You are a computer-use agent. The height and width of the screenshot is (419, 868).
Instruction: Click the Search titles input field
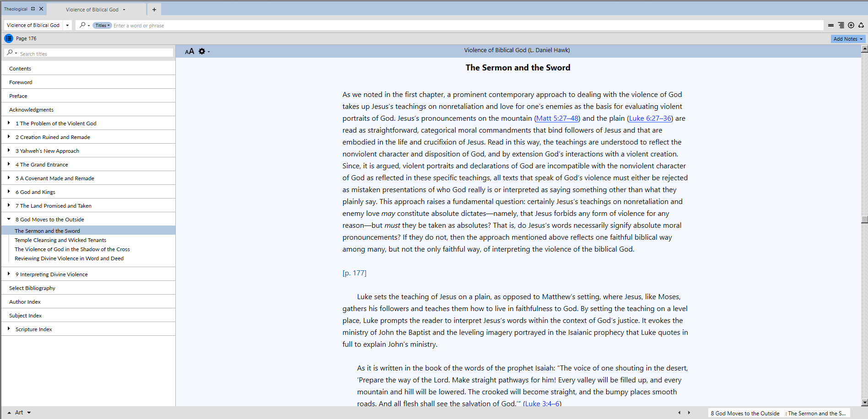point(96,54)
